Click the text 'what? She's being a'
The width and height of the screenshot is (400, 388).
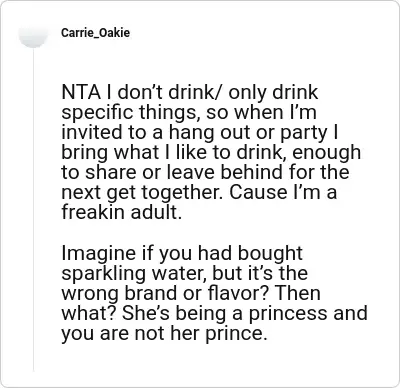pyautogui.click(x=152, y=313)
